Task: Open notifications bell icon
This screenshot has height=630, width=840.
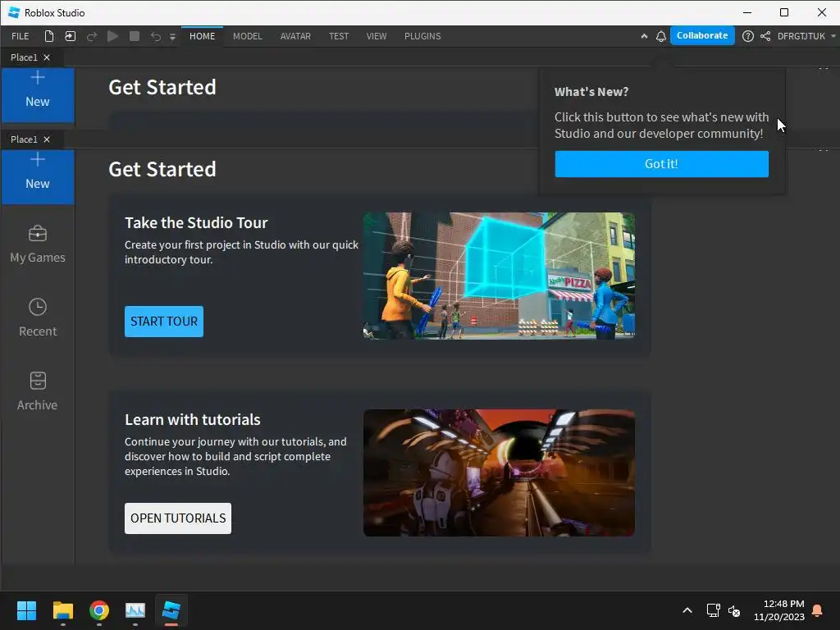Action: pos(661,36)
